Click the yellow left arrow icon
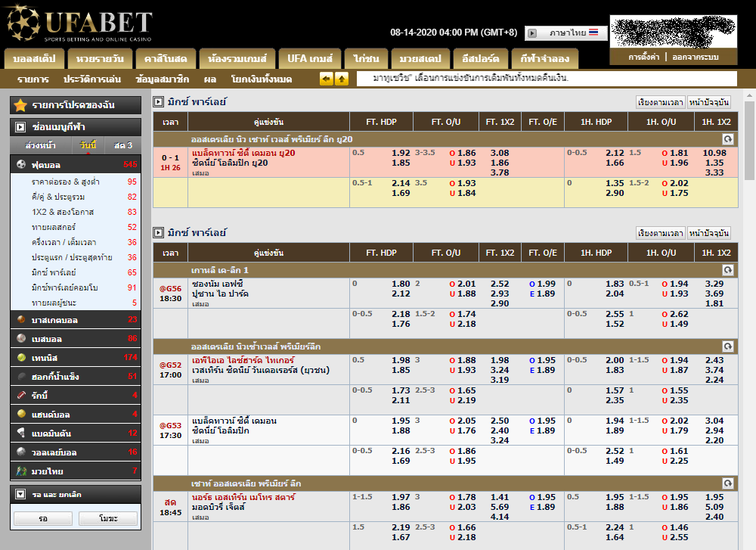Viewport: 756px width, 550px height. (327, 79)
